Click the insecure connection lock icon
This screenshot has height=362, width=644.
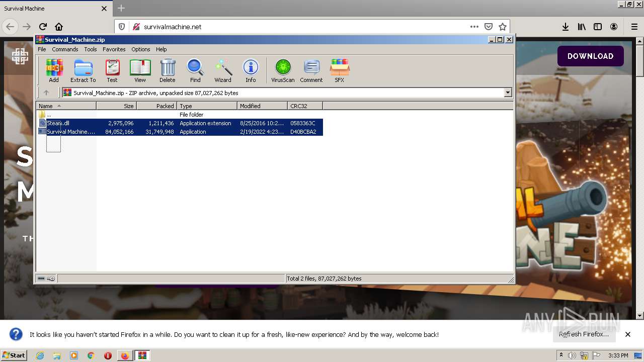[136, 27]
